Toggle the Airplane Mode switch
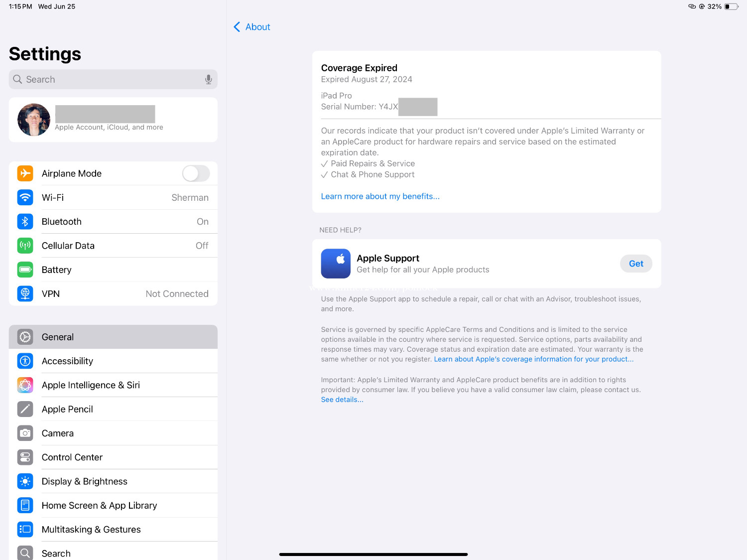The height and width of the screenshot is (560, 747). (x=196, y=173)
